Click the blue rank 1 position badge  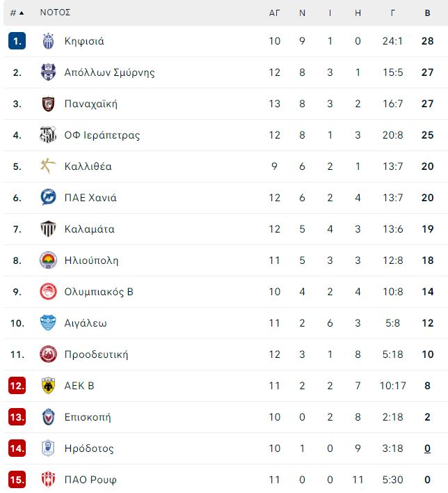click(17, 41)
